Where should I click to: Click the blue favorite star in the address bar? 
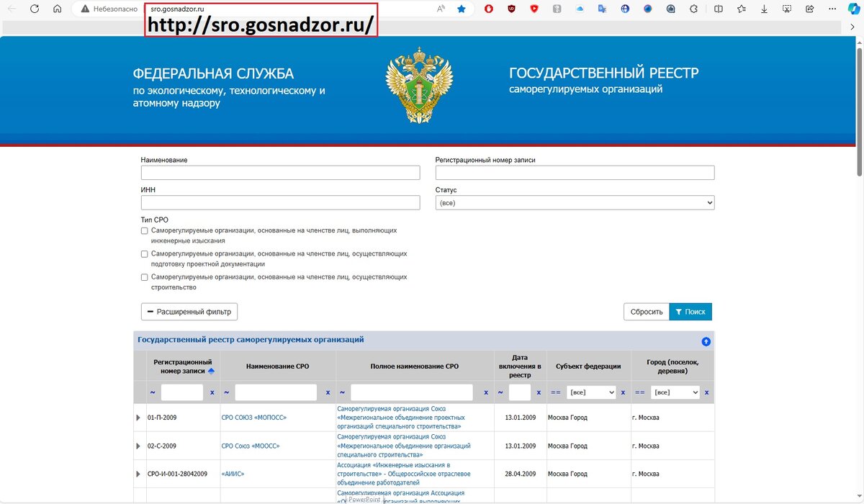(462, 9)
